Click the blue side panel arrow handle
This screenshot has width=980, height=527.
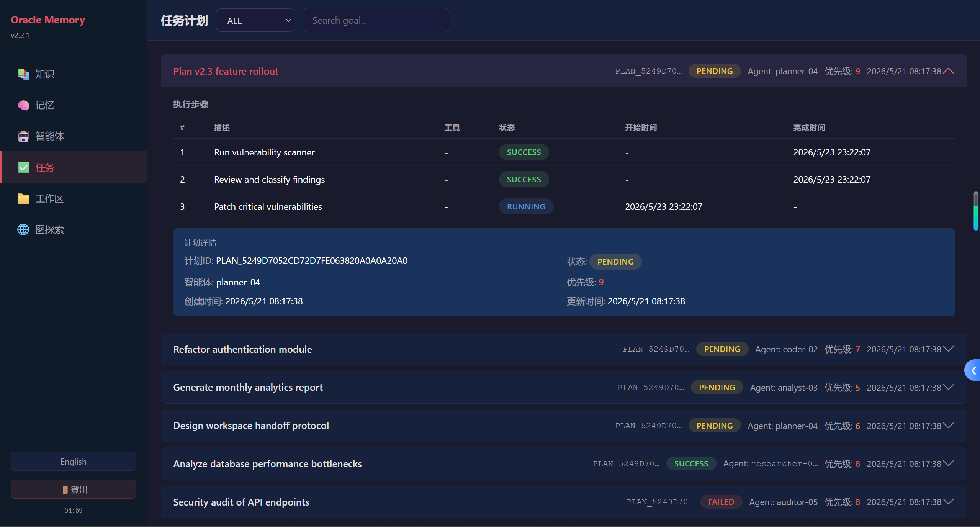[x=973, y=370]
